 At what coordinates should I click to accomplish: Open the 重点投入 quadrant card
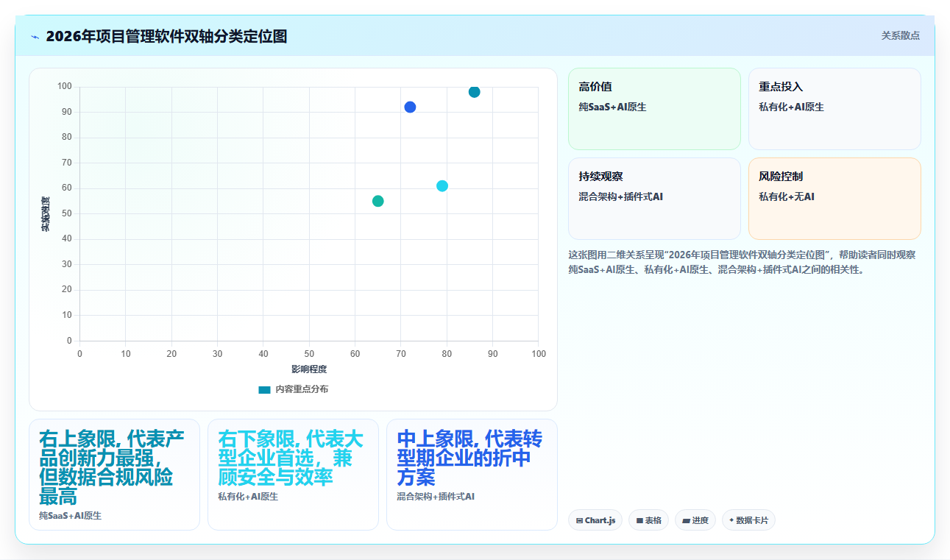[834, 109]
